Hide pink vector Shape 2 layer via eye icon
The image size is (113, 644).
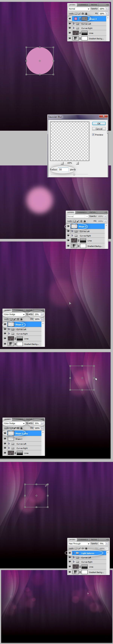(70, 19)
